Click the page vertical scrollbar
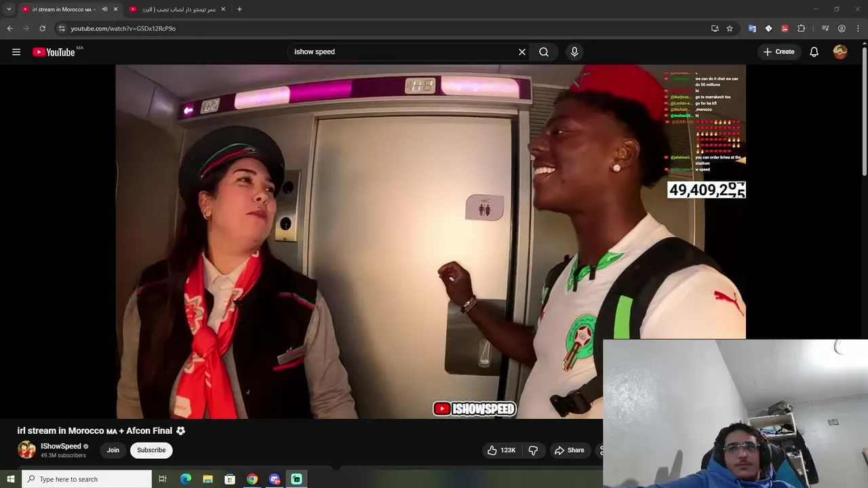This screenshot has height=488, width=868. pyautogui.click(x=864, y=112)
